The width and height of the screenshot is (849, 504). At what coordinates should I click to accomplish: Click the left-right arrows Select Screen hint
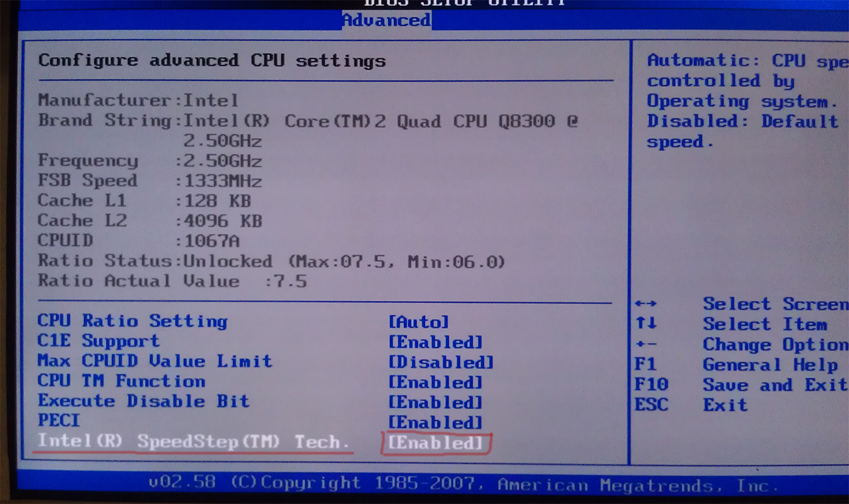[x=742, y=304]
